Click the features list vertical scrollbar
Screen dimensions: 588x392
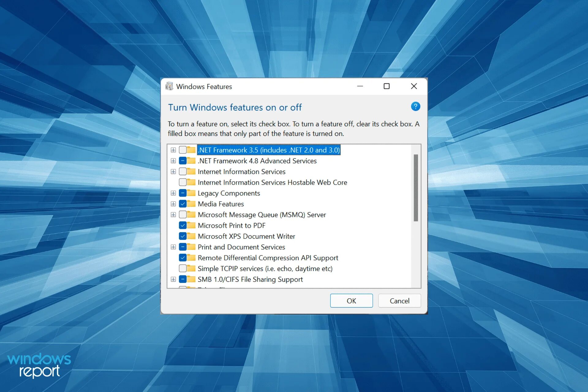[416, 187]
